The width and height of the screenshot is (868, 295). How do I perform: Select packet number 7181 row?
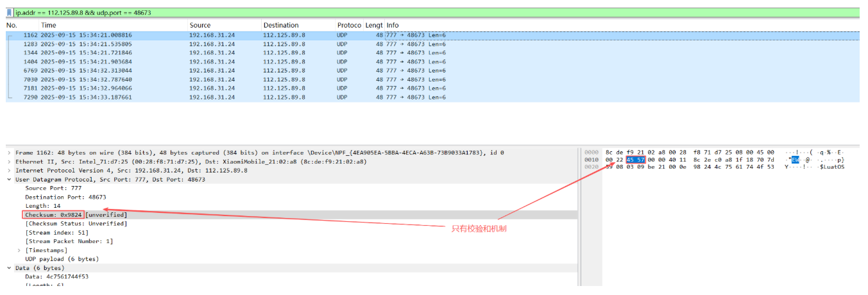pyautogui.click(x=432, y=88)
